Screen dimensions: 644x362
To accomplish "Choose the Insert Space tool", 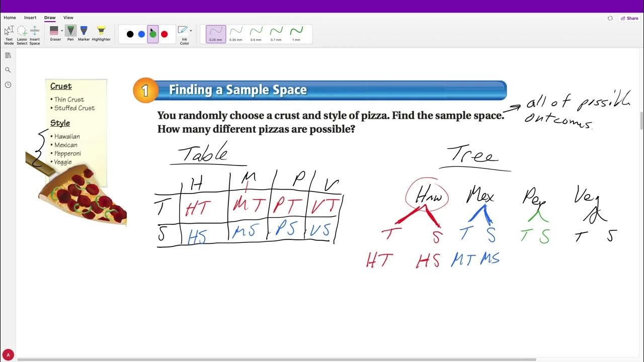I will 35,35.
